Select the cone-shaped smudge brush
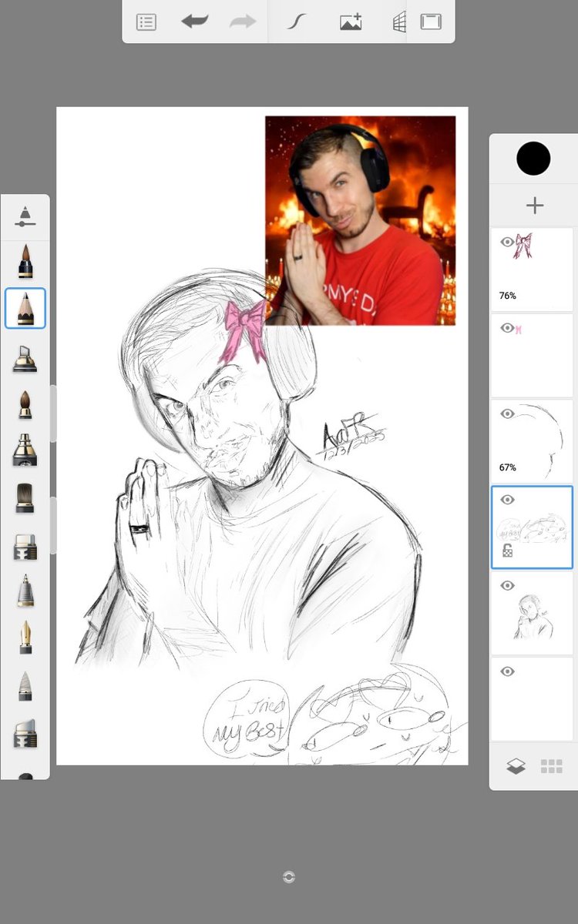 pyautogui.click(x=25, y=685)
